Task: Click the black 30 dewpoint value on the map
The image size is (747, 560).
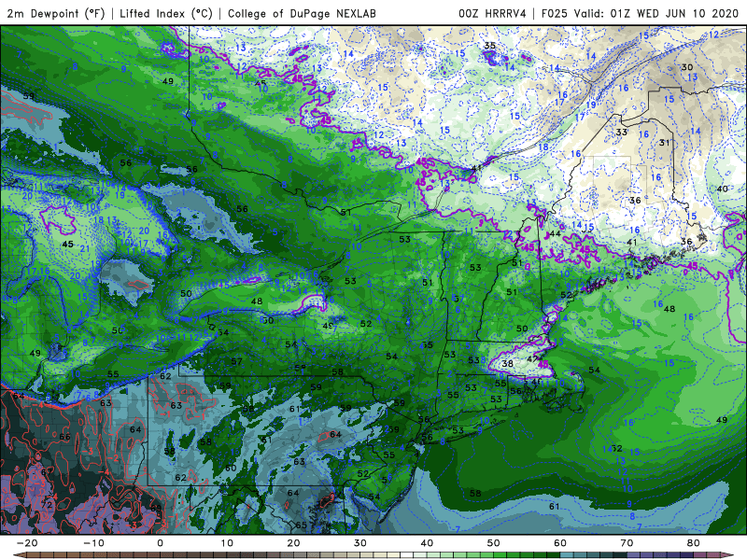Action: coord(687,67)
